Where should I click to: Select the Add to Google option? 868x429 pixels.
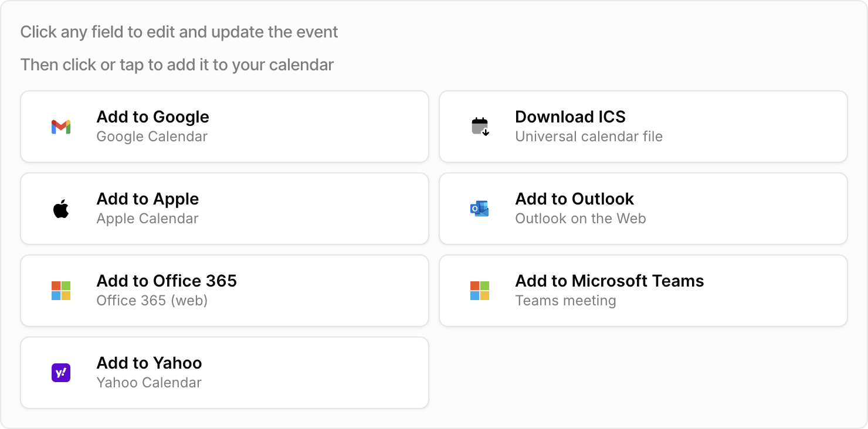click(x=225, y=126)
